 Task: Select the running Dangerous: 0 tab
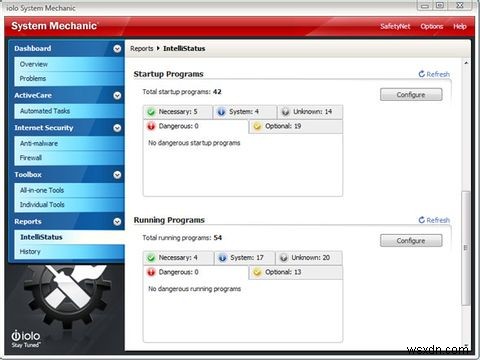click(x=196, y=272)
